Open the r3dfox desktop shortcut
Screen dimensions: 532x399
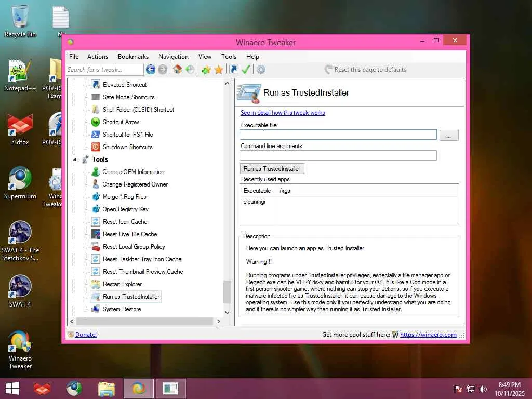point(20,129)
